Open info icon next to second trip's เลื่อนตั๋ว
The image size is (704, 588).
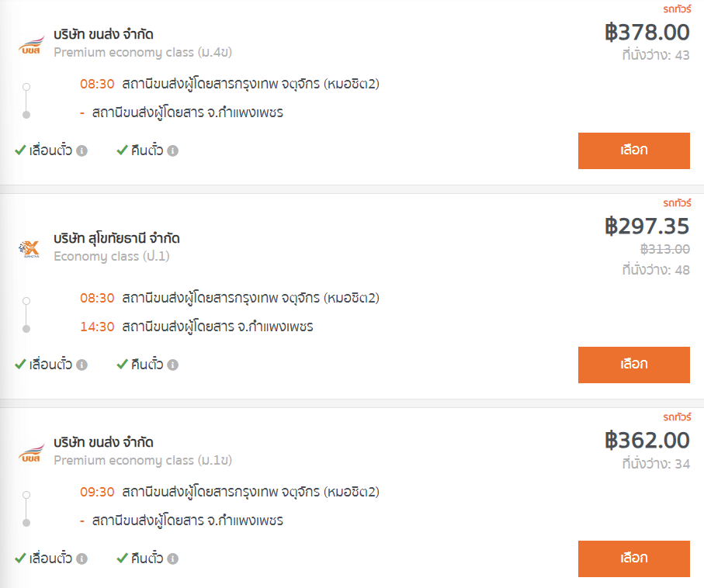[x=81, y=365]
